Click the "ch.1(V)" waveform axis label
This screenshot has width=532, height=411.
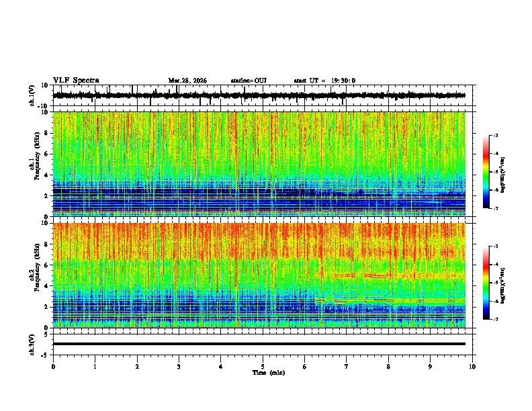coord(32,95)
